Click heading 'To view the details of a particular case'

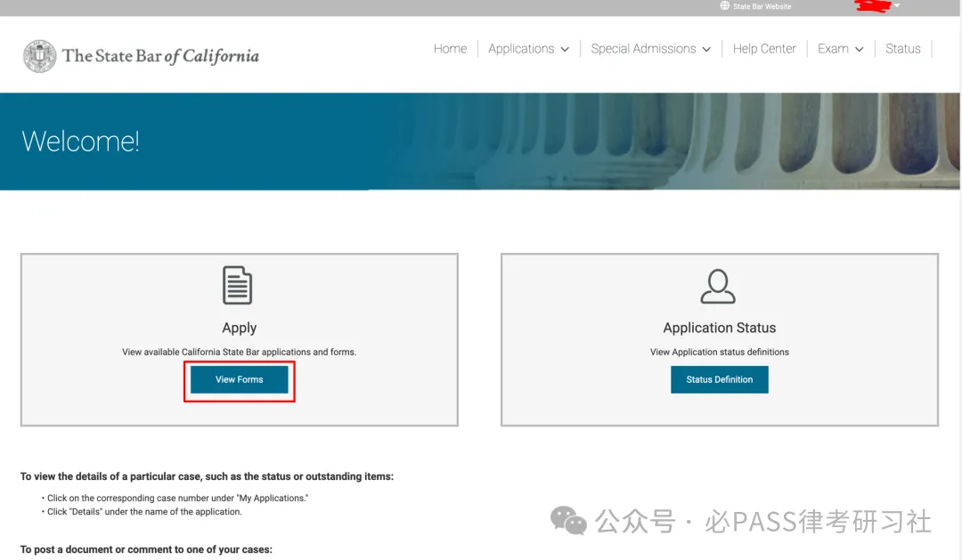click(x=207, y=476)
